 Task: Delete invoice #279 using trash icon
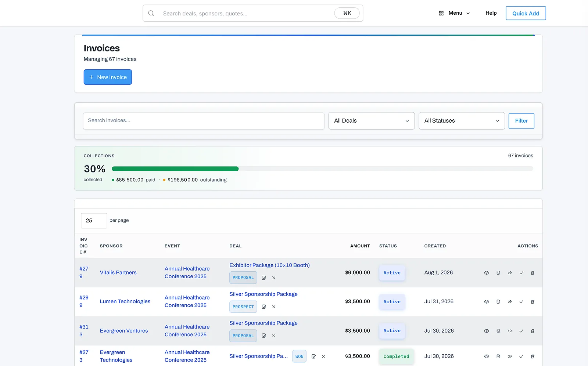pos(533,273)
